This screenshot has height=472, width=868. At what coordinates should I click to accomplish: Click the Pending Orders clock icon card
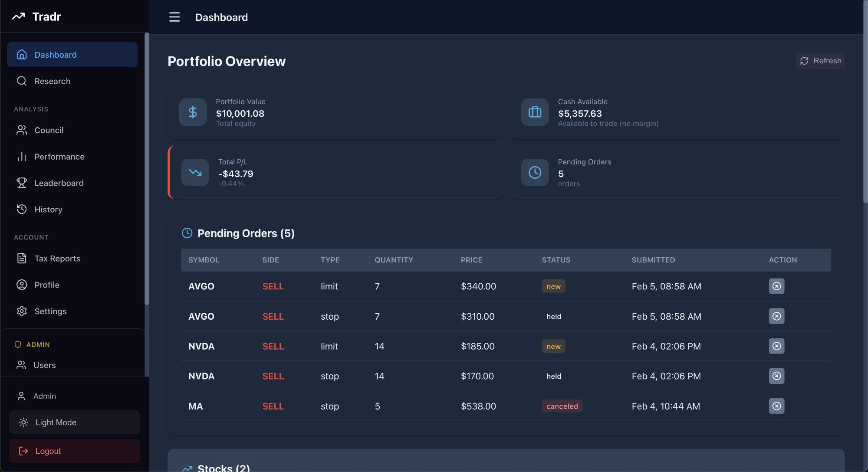(535, 173)
